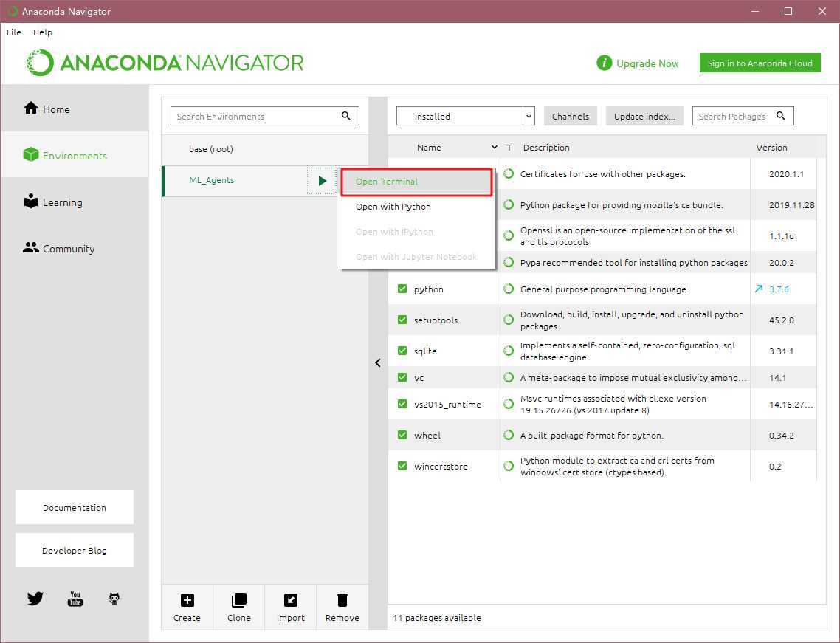Open the Help menu
This screenshot has width=840, height=643.
[x=43, y=32]
